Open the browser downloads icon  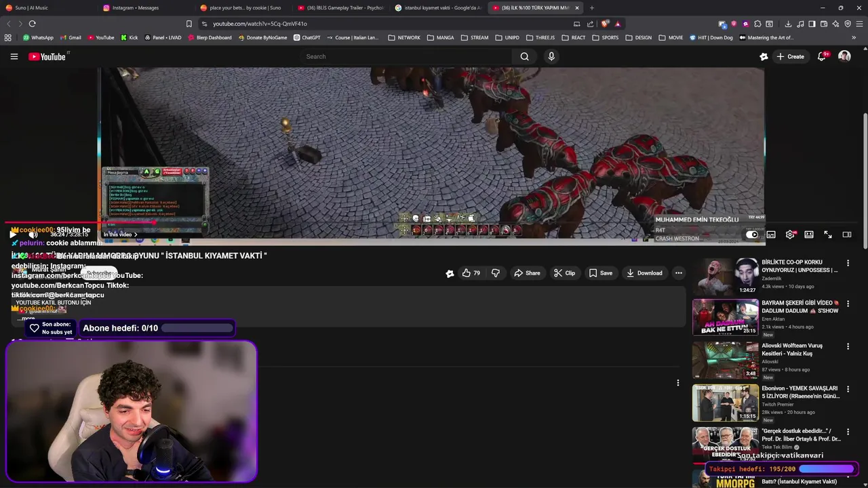788,24
